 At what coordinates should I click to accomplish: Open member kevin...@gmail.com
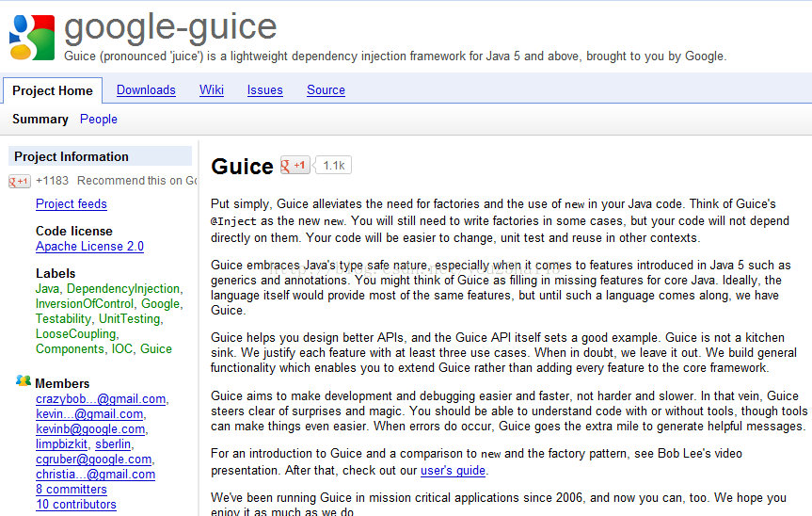click(89, 414)
